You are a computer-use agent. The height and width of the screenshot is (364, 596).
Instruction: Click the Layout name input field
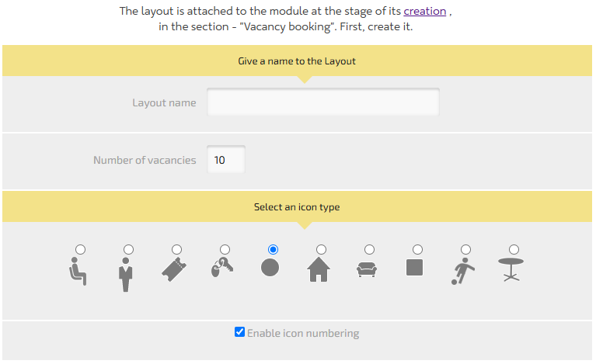coord(322,102)
